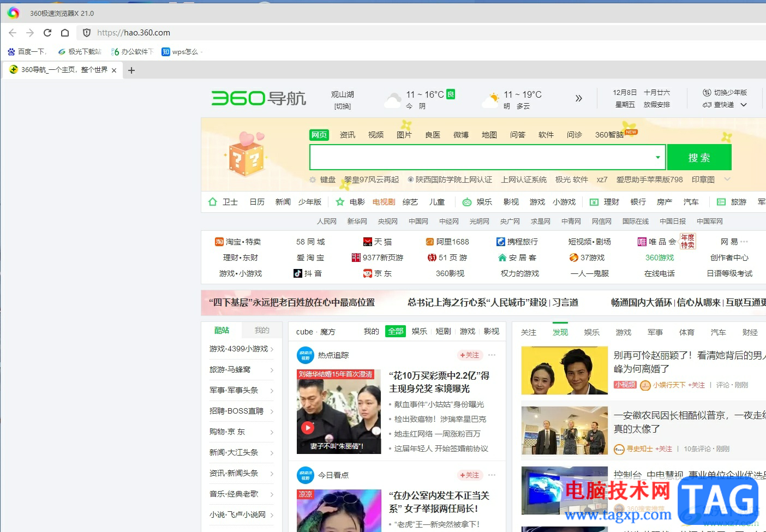Open the 9377新页游 site link
Screen dimensions: 766x532
pyautogui.click(x=378, y=258)
